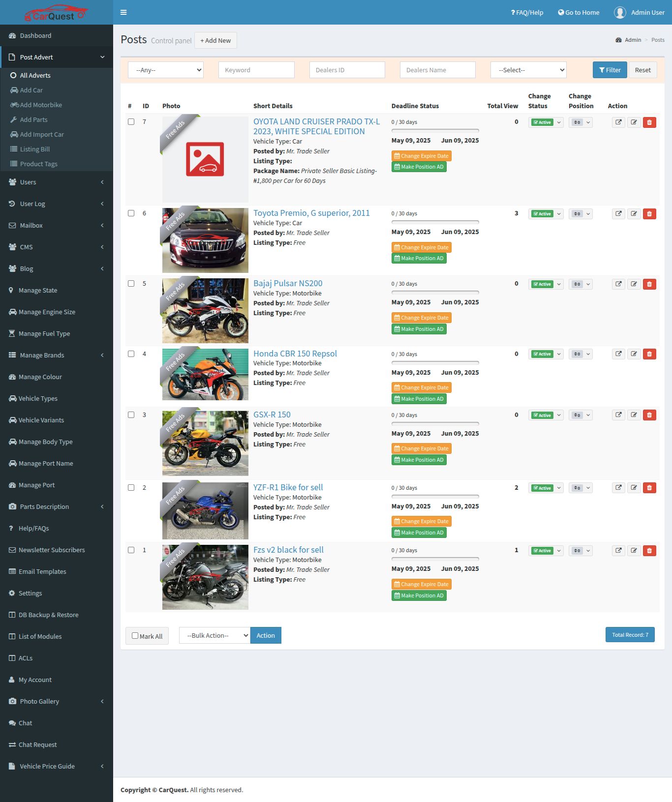This screenshot has width=672, height=802.
Task: Click Change Expire Date for Toyota Premio
Action: 421,247
